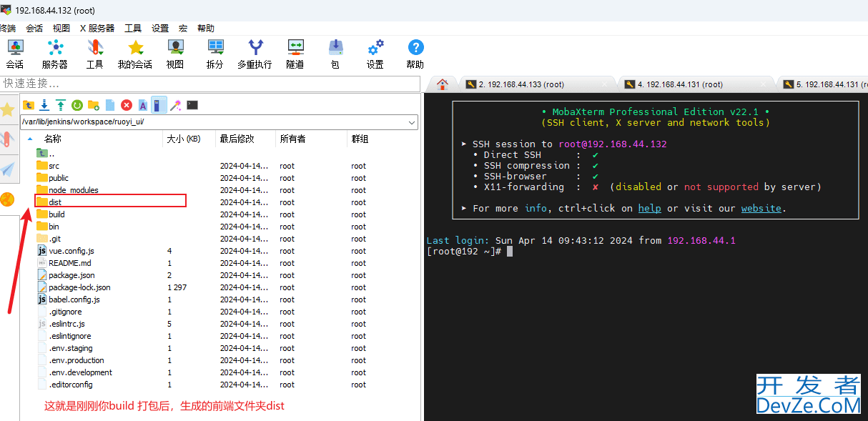Open the Tools sidebar tab

click(8, 139)
